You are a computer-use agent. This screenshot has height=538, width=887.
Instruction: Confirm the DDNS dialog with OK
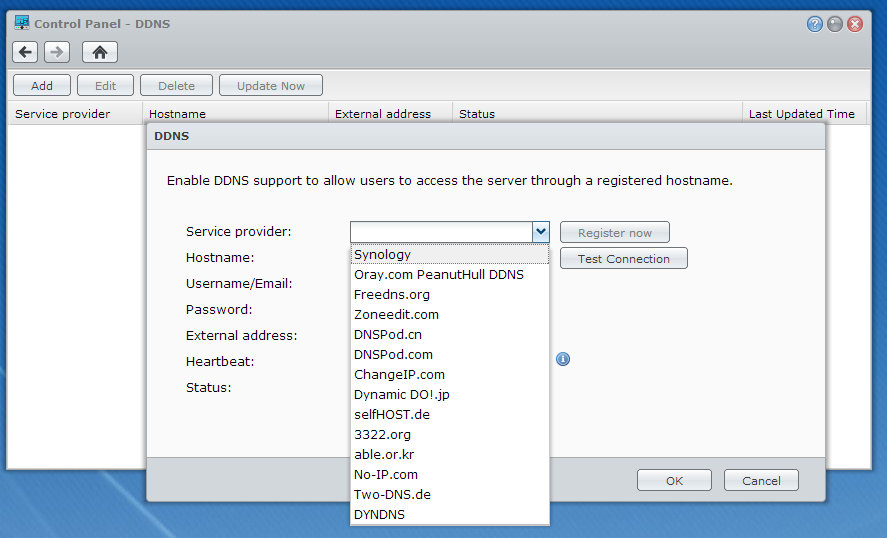(x=674, y=480)
